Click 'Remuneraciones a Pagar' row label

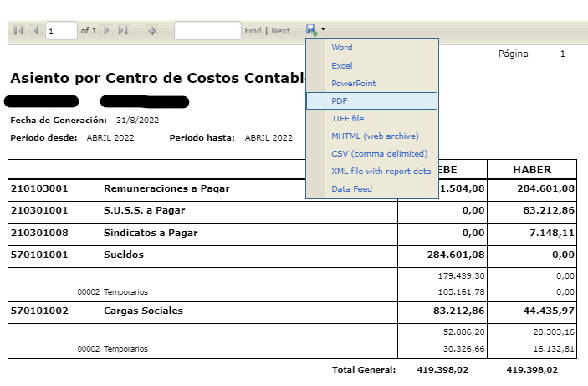click(x=166, y=188)
